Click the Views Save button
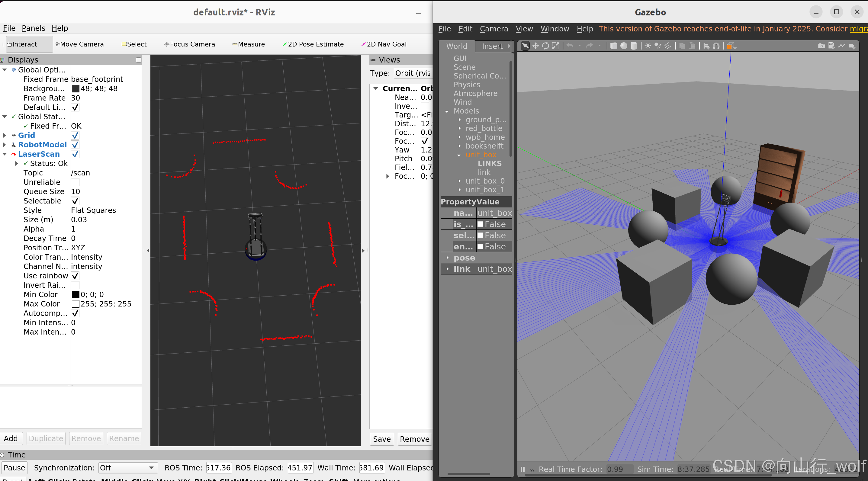The image size is (868, 481). [x=382, y=439]
